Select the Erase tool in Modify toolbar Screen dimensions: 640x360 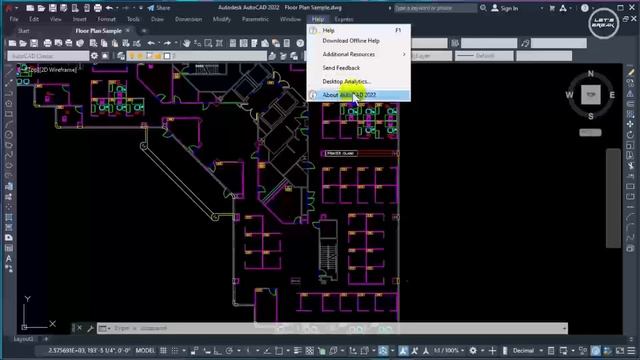(631, 72)
